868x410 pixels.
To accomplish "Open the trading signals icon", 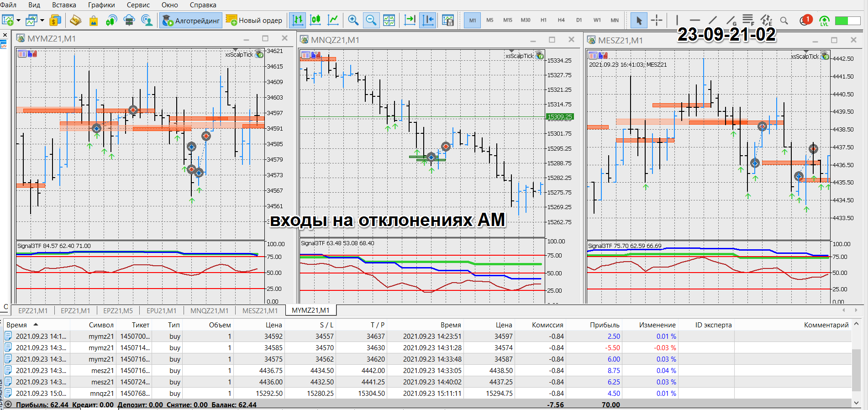I will [x=111, y=20].
